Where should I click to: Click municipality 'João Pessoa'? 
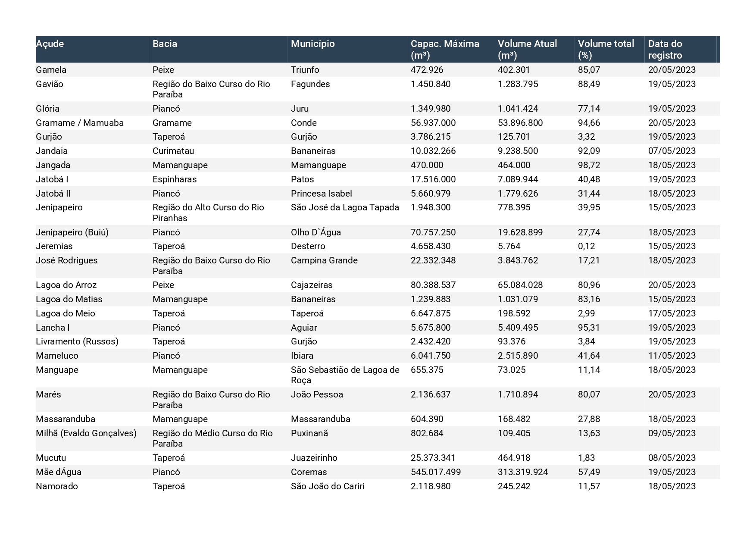tap(317, 394)
